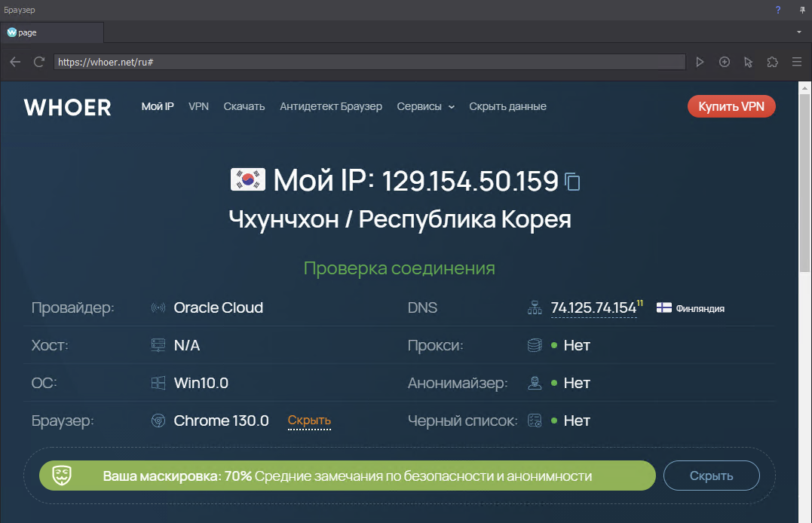Viewport: 812px width, 523px height.
Task: Click the host server icon
Action: pos(158,345)
